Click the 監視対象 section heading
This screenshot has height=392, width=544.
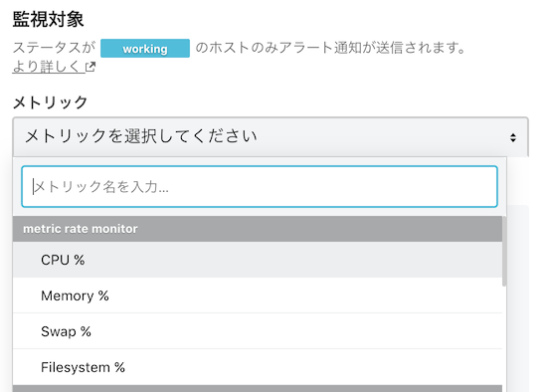(48, 19)
